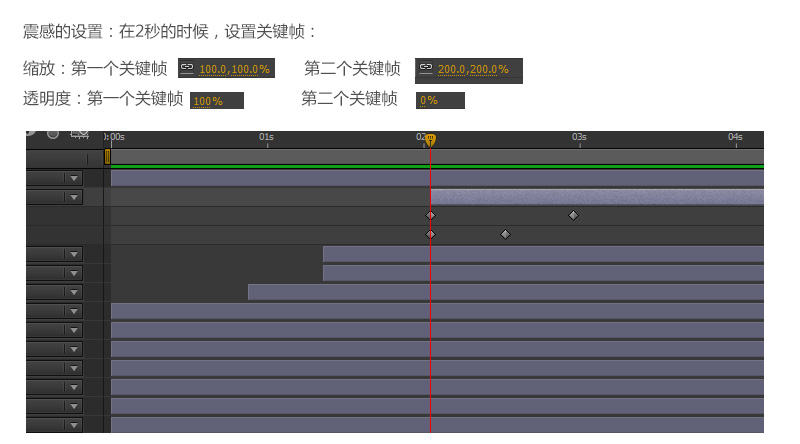
Task: Select the second opacity keyframe diamond in the lower row
Action: (505, 234)
